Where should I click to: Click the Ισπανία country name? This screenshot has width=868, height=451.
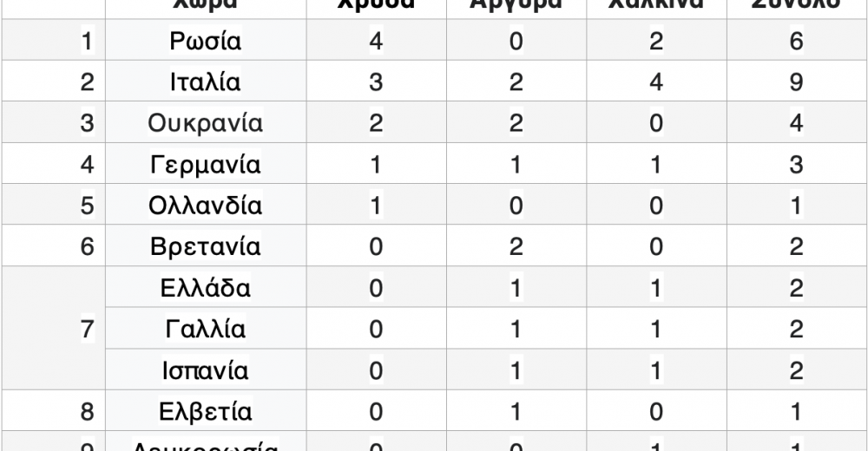click(206, 370)
